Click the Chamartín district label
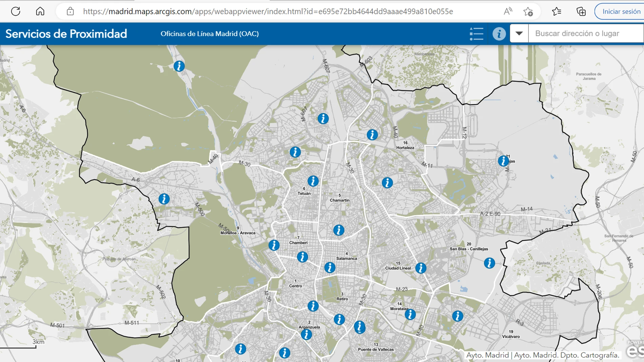Viewport: 644px width, 362px height. click(x=340, y=200)
